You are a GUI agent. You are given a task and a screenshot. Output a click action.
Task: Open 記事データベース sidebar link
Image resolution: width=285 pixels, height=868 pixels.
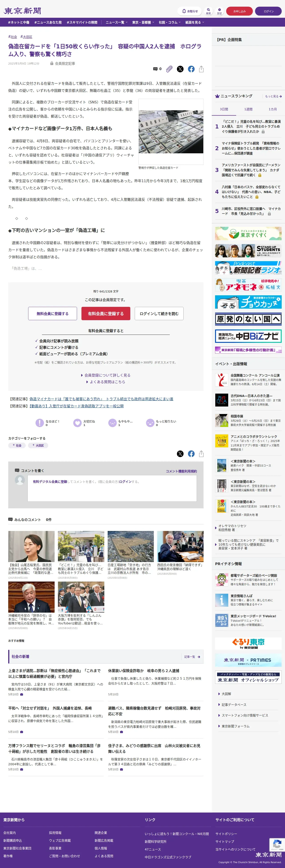tap(234, 704)
